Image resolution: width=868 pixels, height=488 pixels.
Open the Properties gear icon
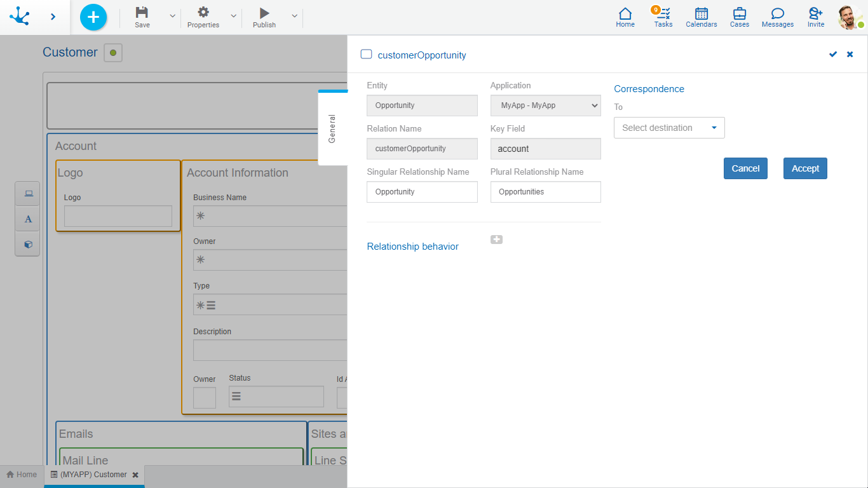[x=203, y=13]
